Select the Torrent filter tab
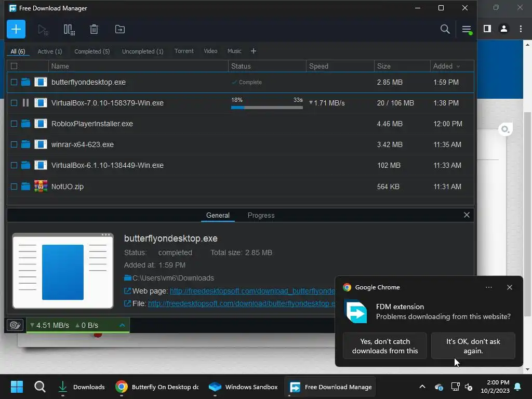Screen dimensions: 532x399 click(x=184, y=51)
